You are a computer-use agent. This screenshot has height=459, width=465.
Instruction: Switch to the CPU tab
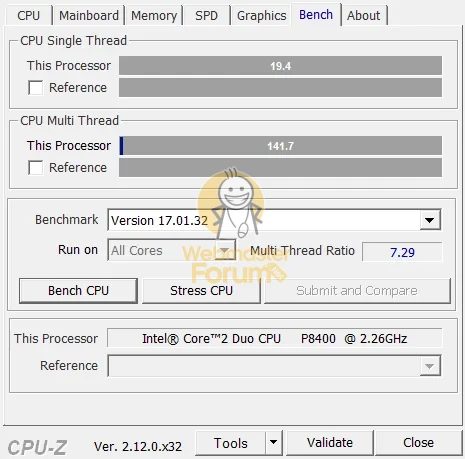(x=29, y=15)
